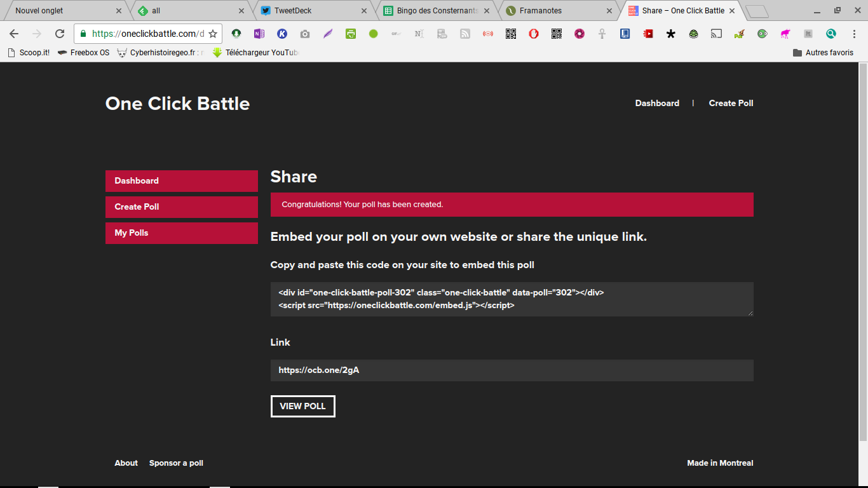Viewport: 868px width, 488px height.
Task: Click the red broadcast signal extension icon
Action: [x=488, y=34]
